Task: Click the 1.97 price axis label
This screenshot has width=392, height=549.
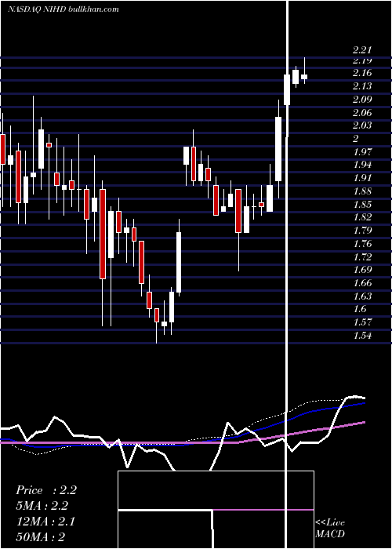Action: 362,151
